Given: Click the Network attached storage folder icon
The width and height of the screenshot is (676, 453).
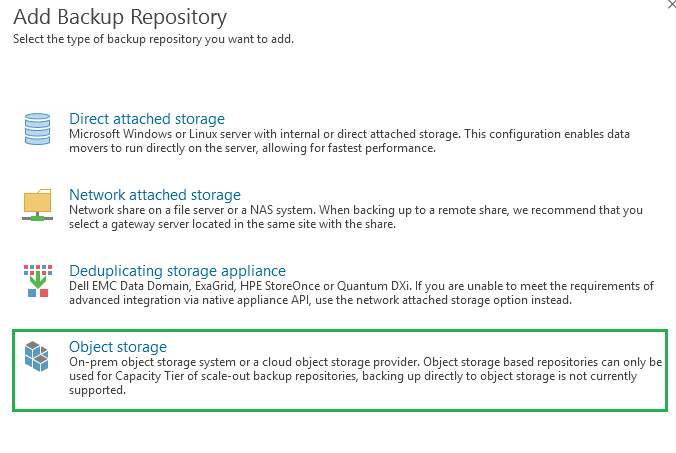Looking at the screenshot, I should click(x=37, y=206).
